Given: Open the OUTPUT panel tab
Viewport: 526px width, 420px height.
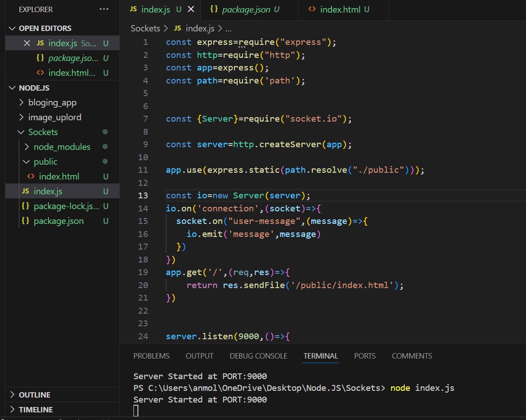Looking at the screenshot, I should pyautogui.click(x=199, y=356).
